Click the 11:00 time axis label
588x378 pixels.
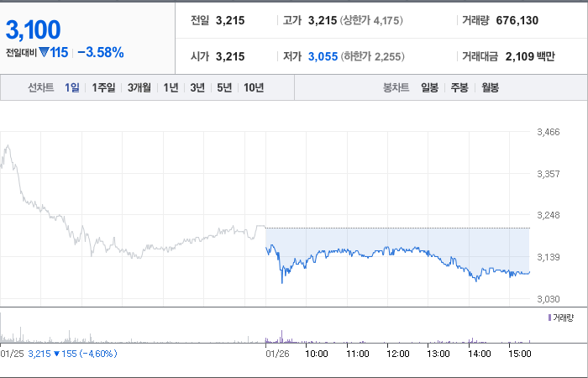357,354
